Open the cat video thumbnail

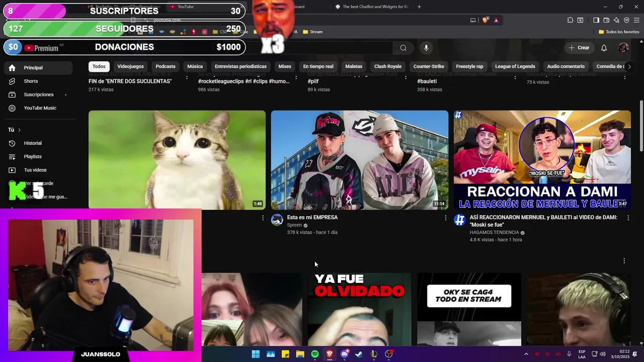click(177, 160)
